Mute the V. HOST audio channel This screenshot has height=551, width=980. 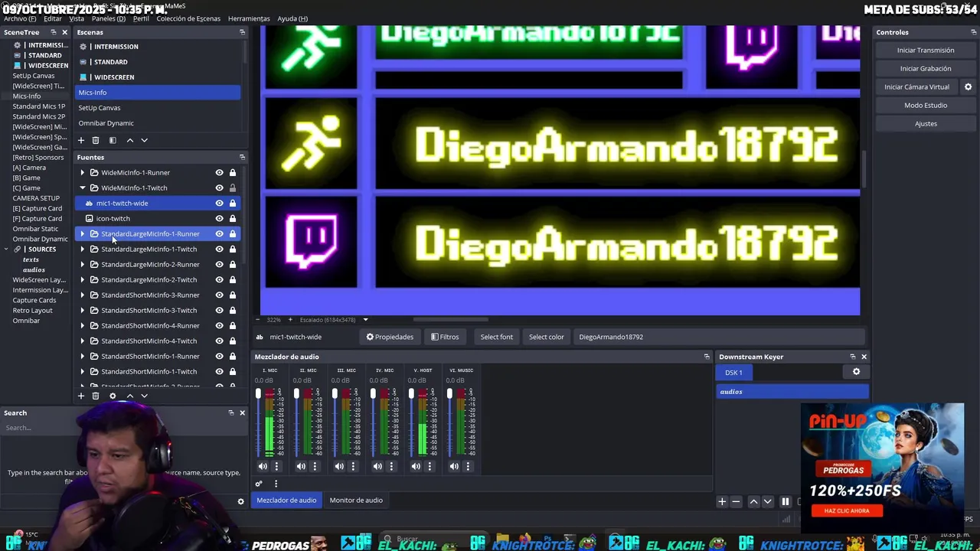(416, 466)
